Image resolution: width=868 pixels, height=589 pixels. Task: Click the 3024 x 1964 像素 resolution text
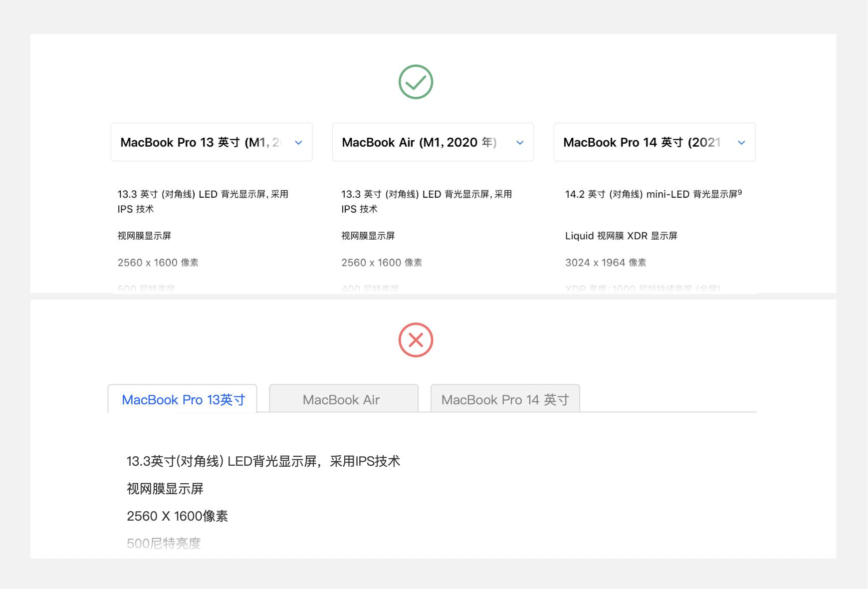[605, 262]
